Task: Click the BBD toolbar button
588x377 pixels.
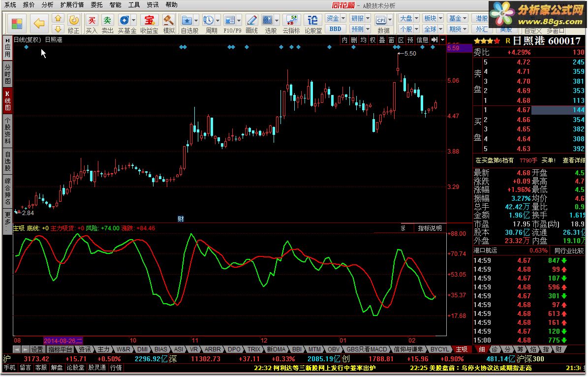Action: pos(335,29)
